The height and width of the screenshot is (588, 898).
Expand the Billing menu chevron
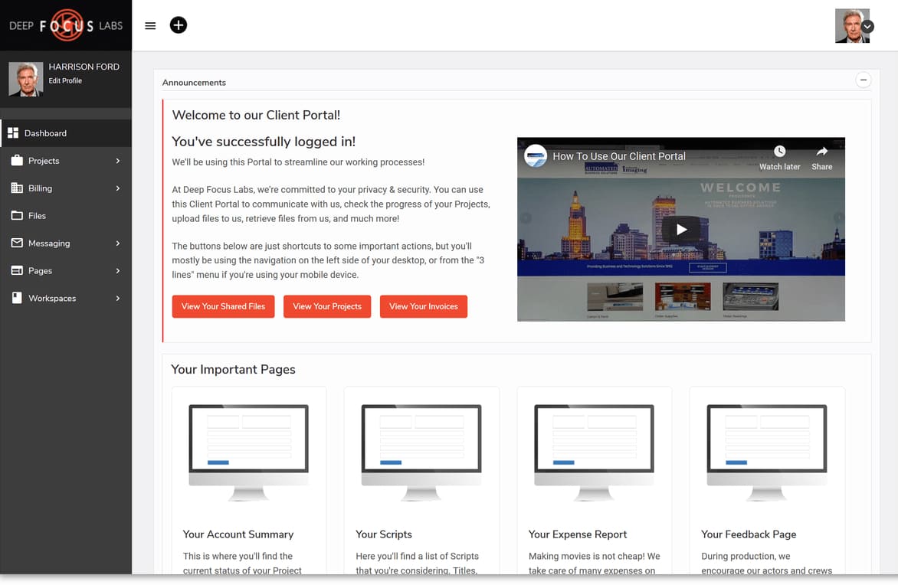pyautogui.click(x=118, y=188)
